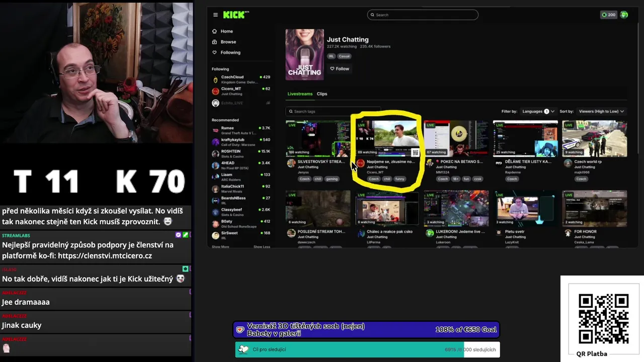Open Pletu svetr stream thumbnail
Image resolution: width=644 pixels, height=362 pixels.
tap(525, 209)
